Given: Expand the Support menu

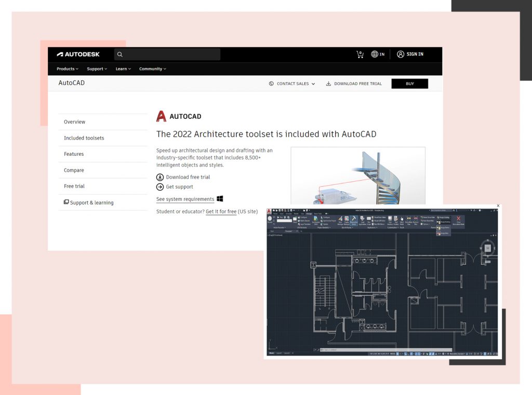Looking at the screenshot, I should (97, 69).
